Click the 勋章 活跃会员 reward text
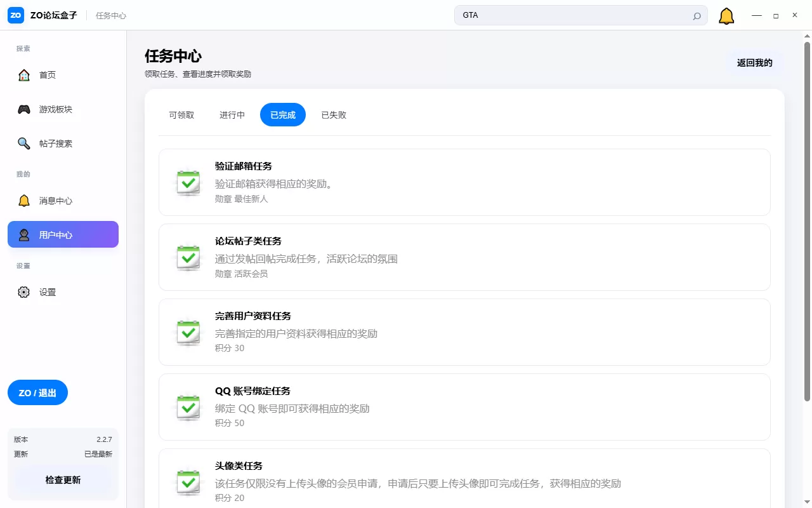812x508 pixels. click(242, 274)
